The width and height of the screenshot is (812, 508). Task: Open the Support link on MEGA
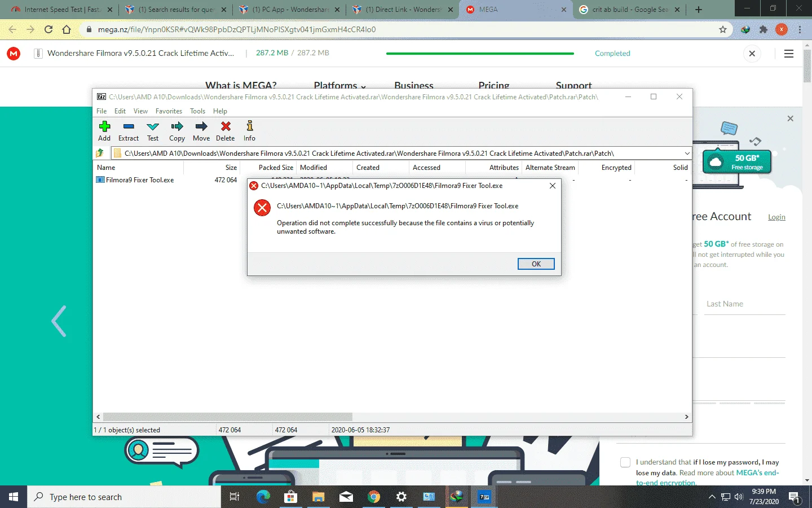(x=573, y=86)
